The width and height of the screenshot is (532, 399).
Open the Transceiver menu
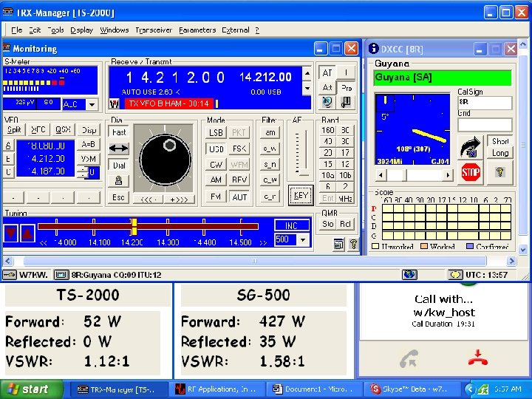(x=154, y=30)
